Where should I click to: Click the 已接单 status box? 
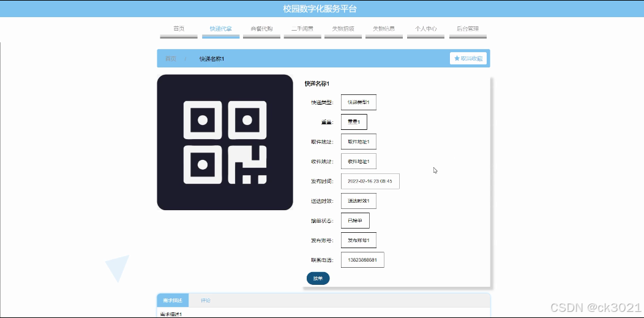point(355,221)
